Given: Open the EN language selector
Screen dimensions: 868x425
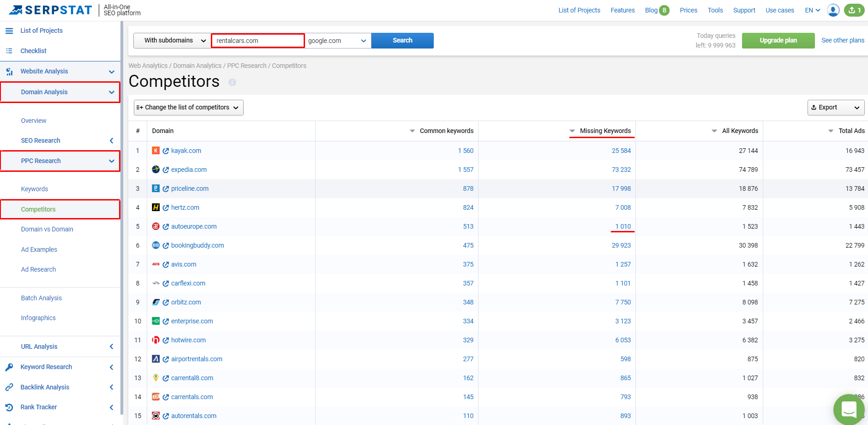Looking at the screenshot, I should 813,10.
